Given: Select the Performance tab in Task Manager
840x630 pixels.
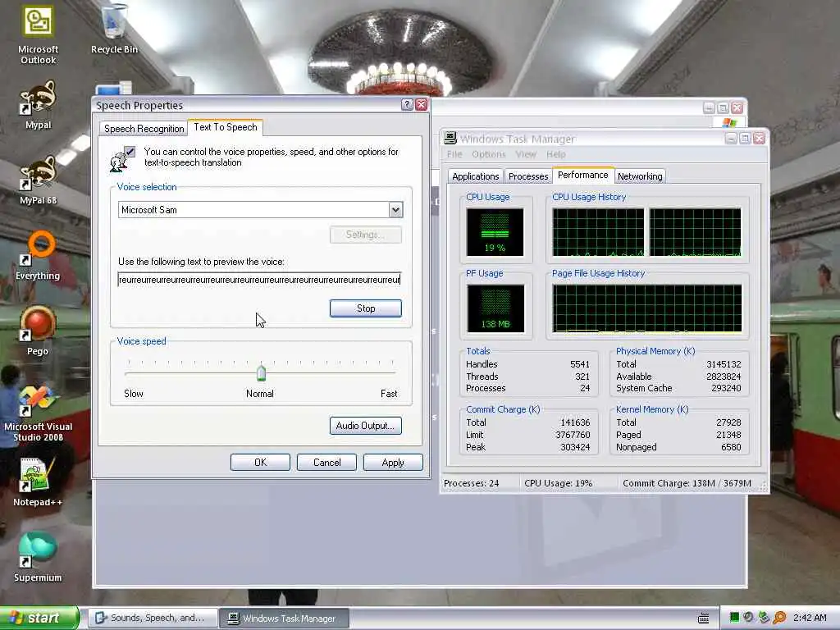Looking at the screenshot, I should tap(583, 175).
